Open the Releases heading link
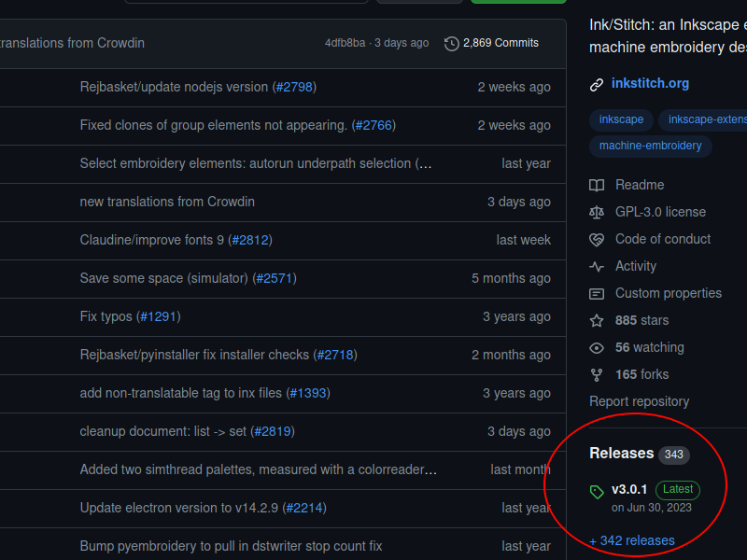 point(621,454)
